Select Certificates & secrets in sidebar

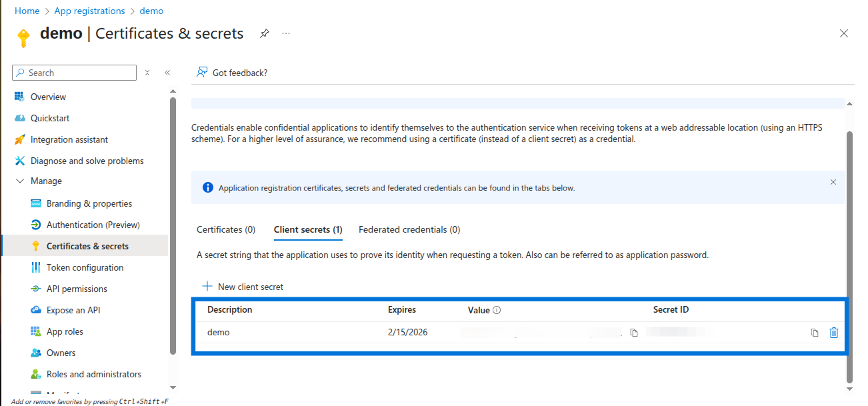[x=87, y=246]
